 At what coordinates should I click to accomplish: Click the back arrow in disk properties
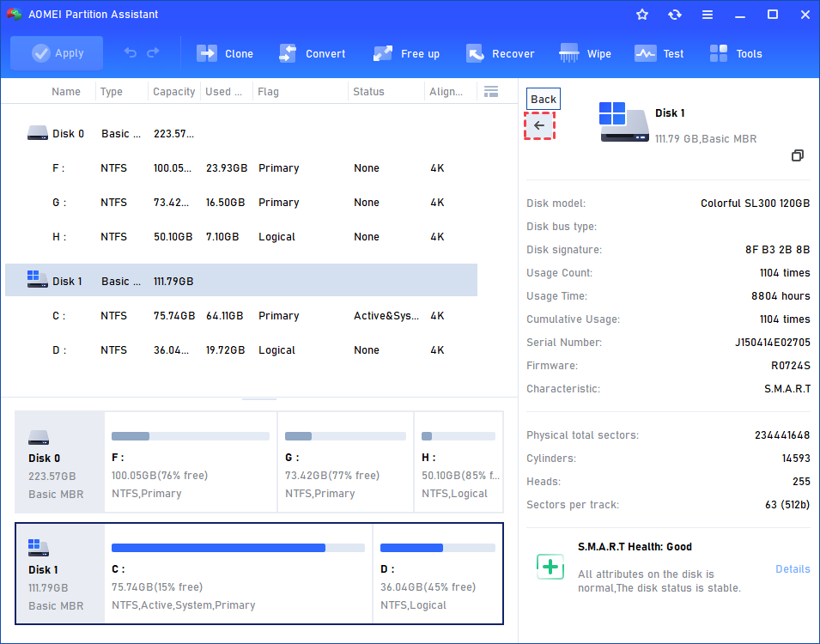click(x=539, y=125)
